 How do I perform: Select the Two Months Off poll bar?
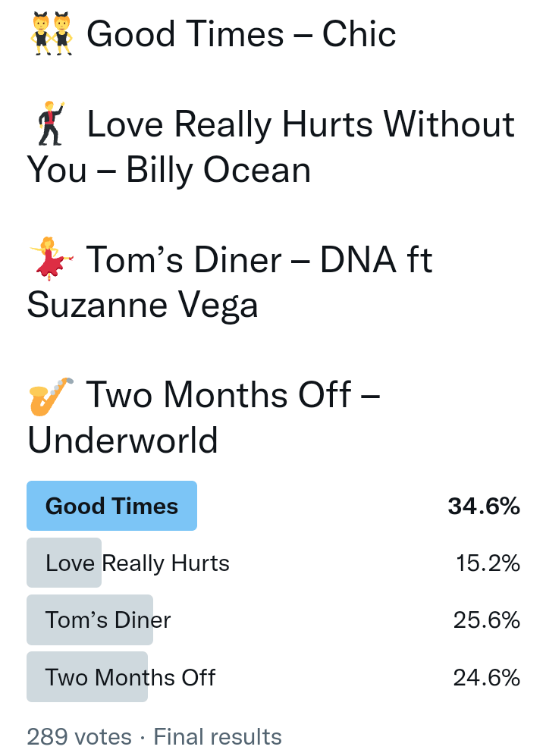87,676
